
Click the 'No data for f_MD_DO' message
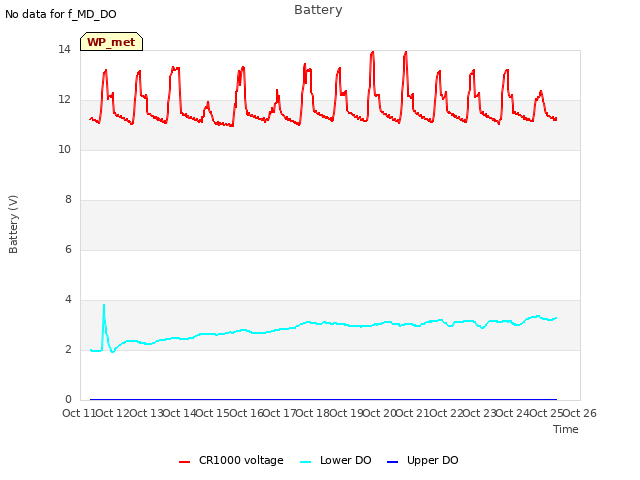(x=61, y=14)
